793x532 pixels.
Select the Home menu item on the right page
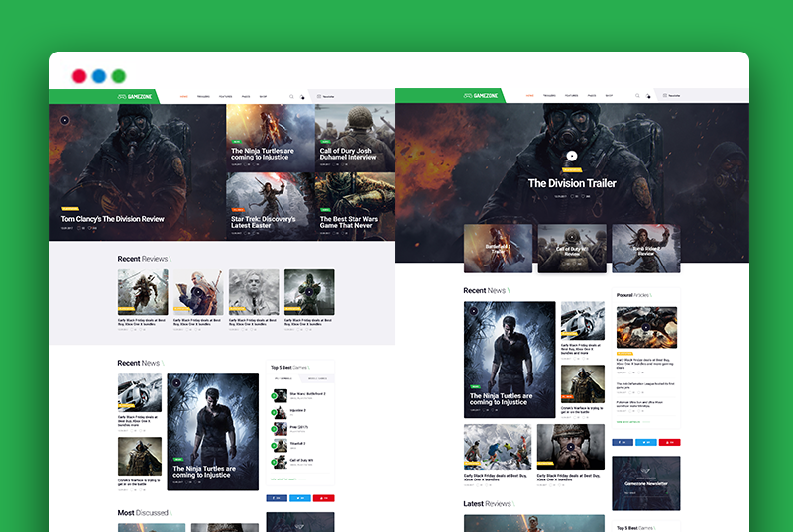click(x=530, y=95)
